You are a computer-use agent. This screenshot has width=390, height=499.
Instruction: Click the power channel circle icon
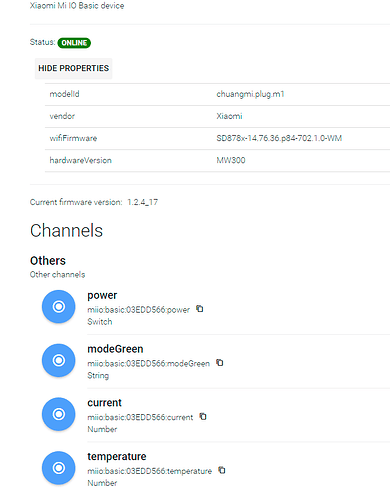coord(59,306)
